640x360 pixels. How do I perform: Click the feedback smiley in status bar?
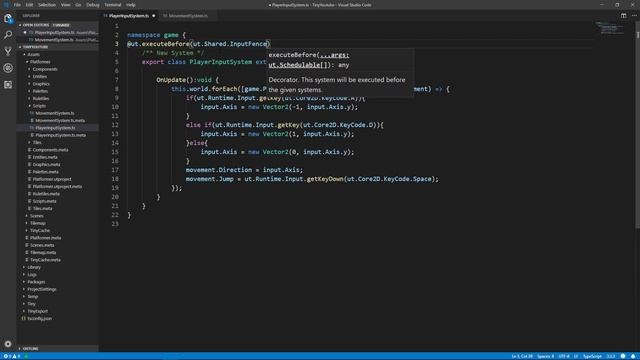[623, 356]
